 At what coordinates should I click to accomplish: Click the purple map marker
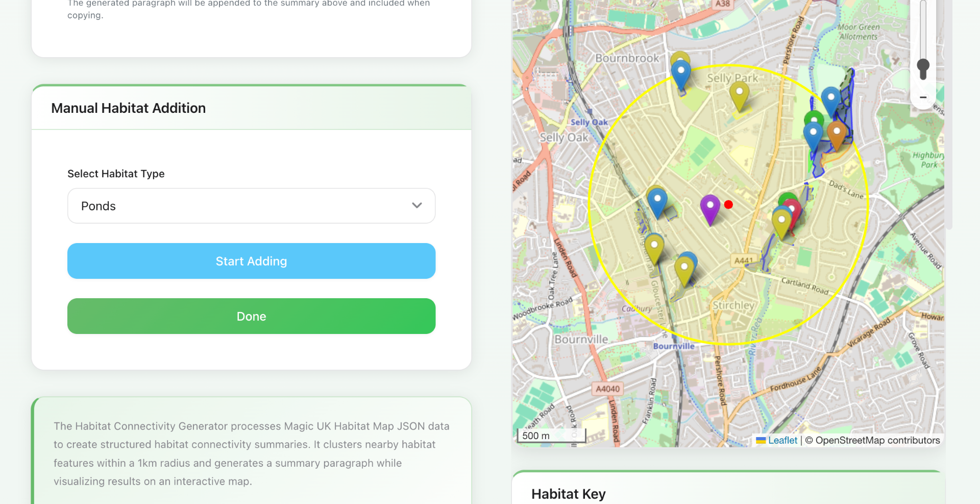point(710,209)
